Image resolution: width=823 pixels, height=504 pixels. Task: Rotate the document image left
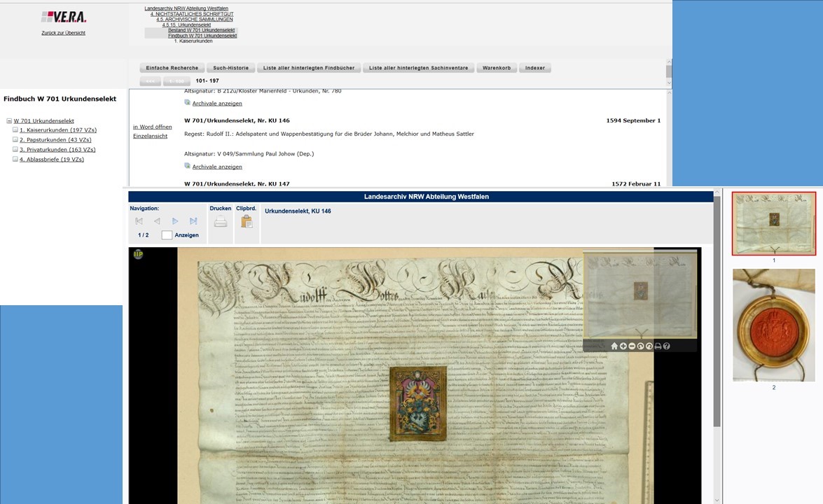point(640,346)
